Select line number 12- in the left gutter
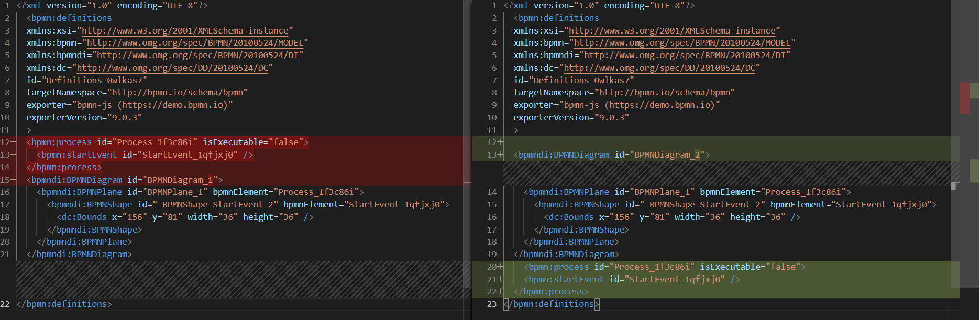This screenshot has width=980, height=320. [6, 142]
